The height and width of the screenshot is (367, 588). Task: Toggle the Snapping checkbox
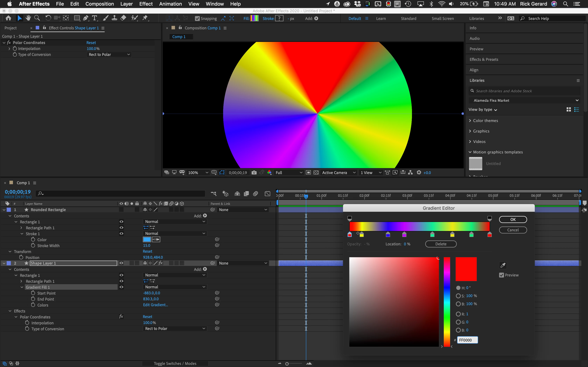[197, 19]
